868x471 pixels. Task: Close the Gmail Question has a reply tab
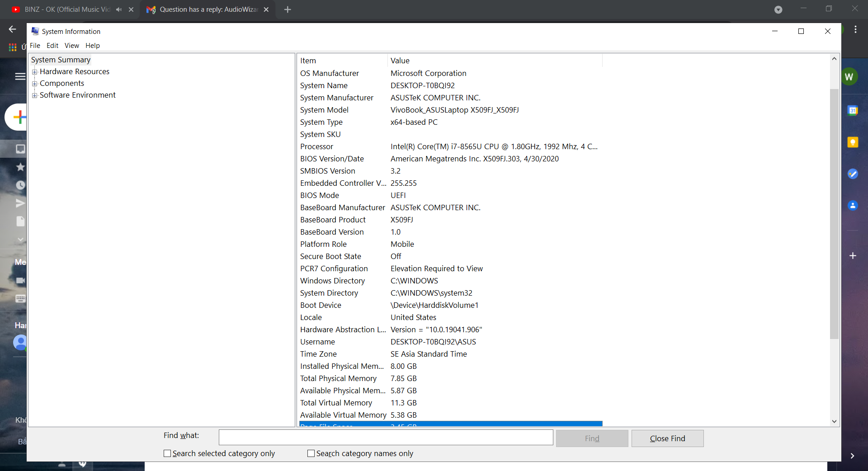(266, 9)
